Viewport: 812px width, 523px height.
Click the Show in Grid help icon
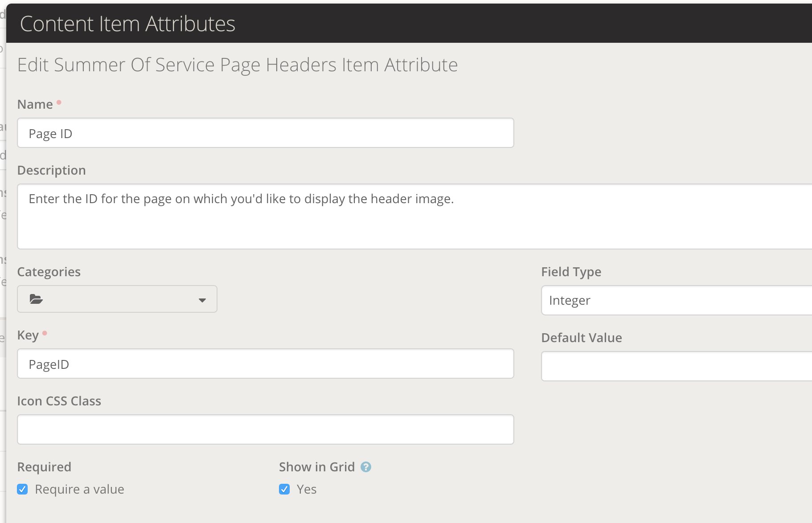point(365,467)
